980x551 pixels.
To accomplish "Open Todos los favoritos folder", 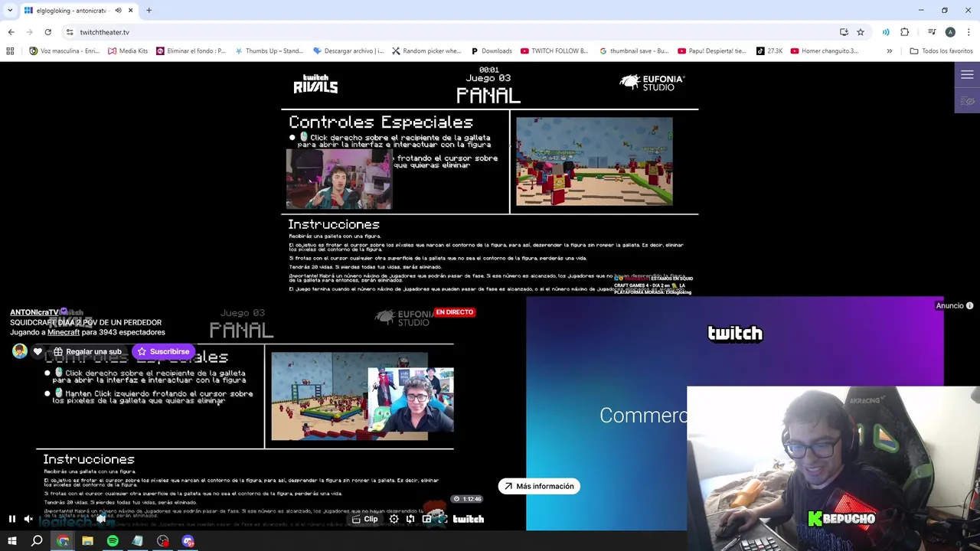I will tap(941, 51).
